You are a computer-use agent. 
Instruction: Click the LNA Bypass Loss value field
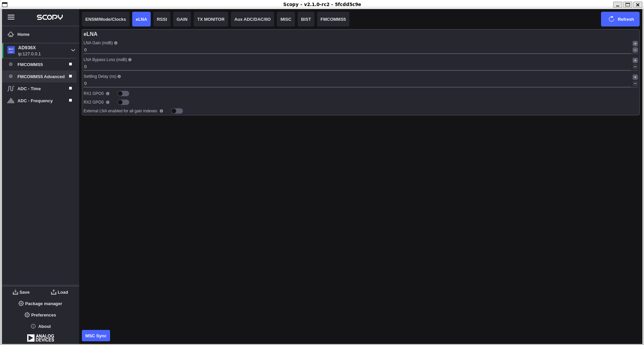tap(357, 67)
